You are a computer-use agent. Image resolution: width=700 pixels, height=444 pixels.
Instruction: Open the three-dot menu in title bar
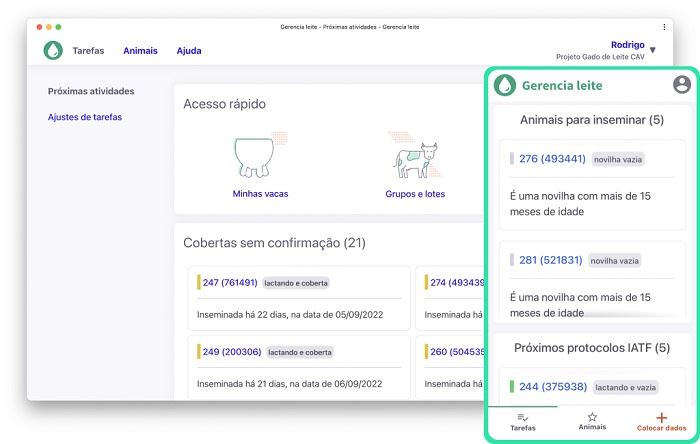[x=664, y=27]
